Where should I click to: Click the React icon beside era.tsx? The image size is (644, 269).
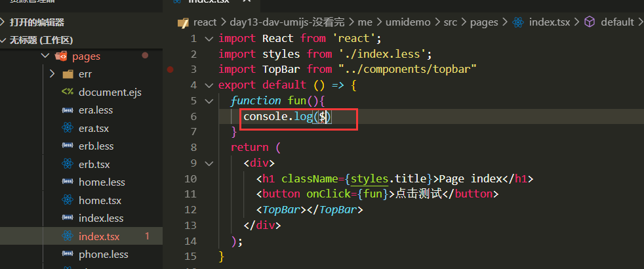pyautogui.click(x=68, y=128)
